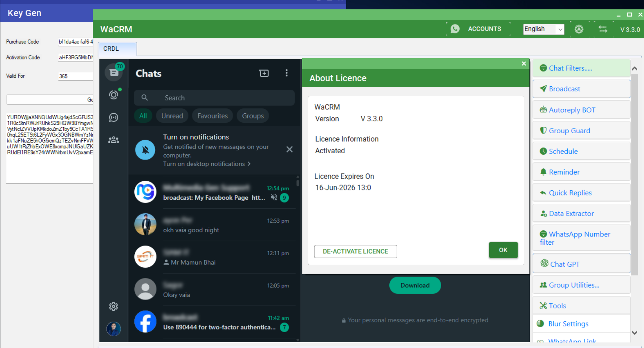Click the green Download button
644x348 pixels.
[x=415, y=285]
